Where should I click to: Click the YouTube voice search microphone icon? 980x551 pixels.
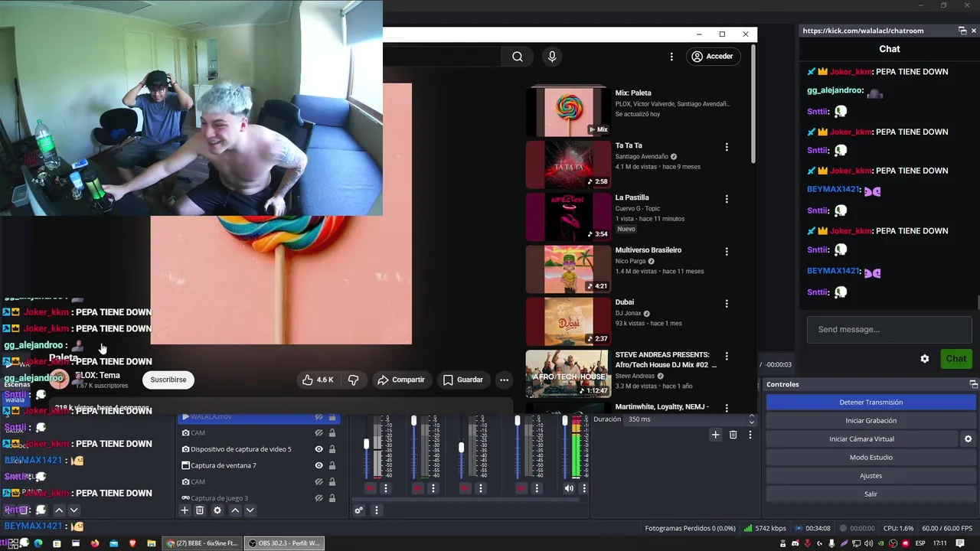[552, 57]
